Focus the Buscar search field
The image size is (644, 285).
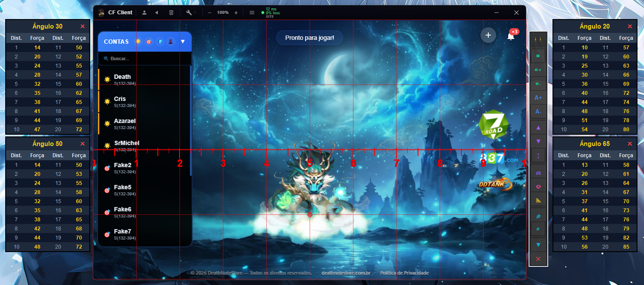pyautogui.click(x=145, y=58)
